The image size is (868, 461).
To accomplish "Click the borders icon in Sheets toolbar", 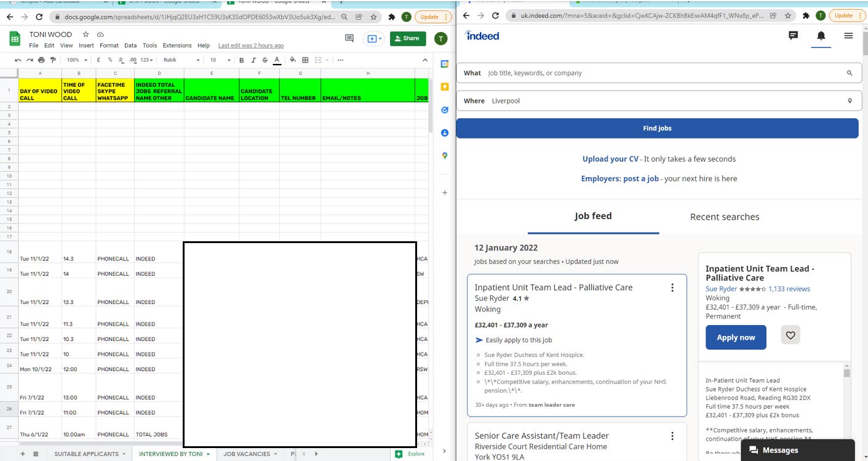I will coord(305,60).
